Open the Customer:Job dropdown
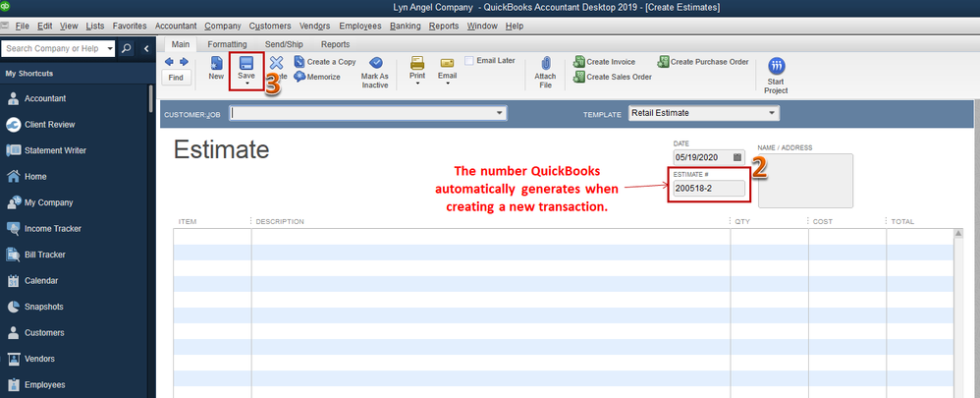980x398 pixels. pos(500,113)
